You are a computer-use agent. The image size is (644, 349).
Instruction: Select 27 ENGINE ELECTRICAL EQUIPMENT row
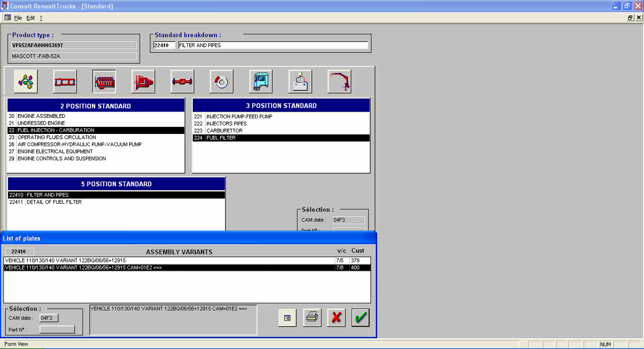click(x=96, y=152)
